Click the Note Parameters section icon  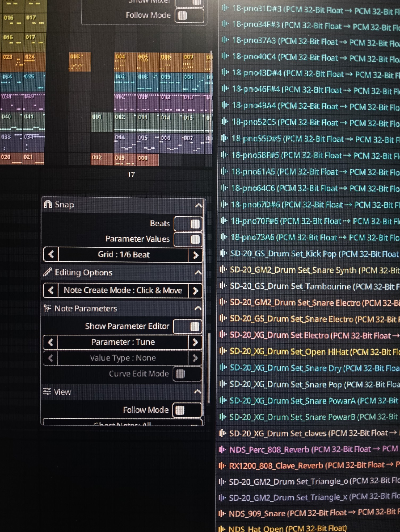coord(48,308)
